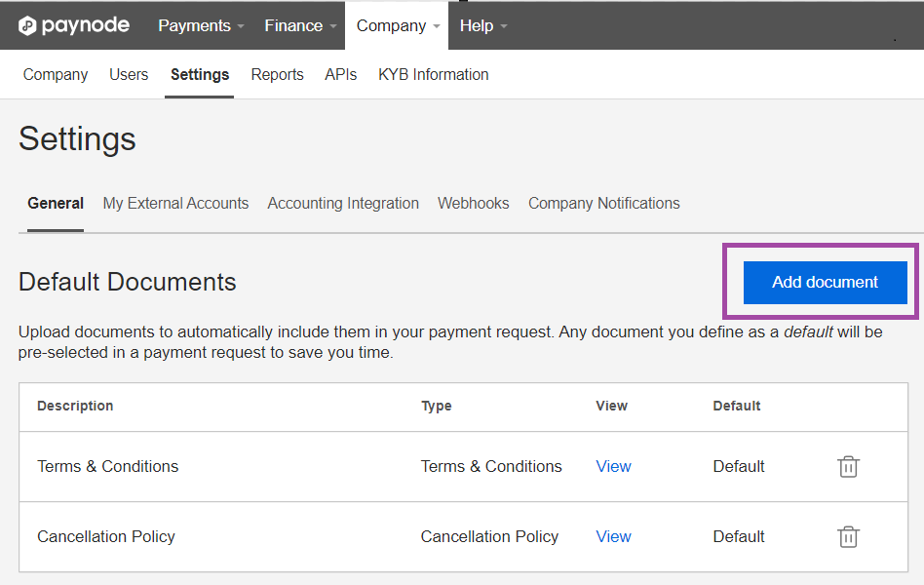View the Cancellation Policy document
Viewport: 924px width, 585px height.
click(x=613, y=537)
